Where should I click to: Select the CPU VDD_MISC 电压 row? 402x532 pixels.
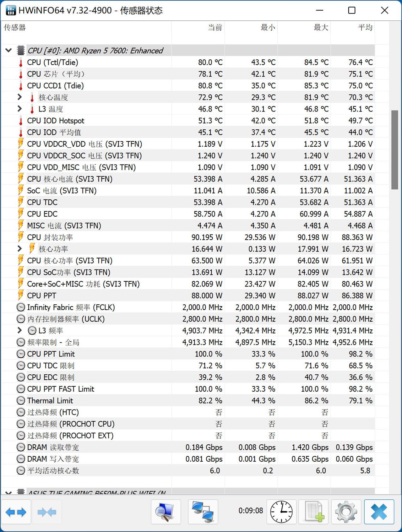click(x=188, y=167)
